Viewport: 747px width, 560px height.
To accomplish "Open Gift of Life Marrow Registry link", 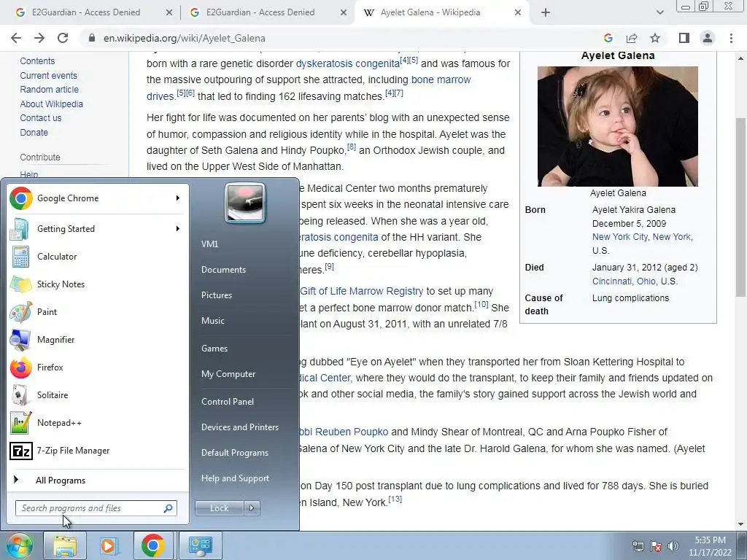I will coord(361,291).
